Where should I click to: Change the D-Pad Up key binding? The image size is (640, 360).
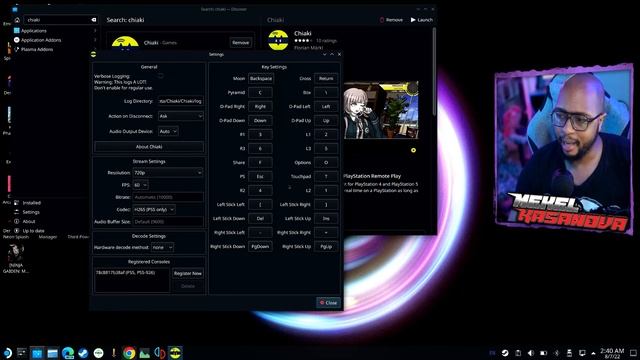326,120
